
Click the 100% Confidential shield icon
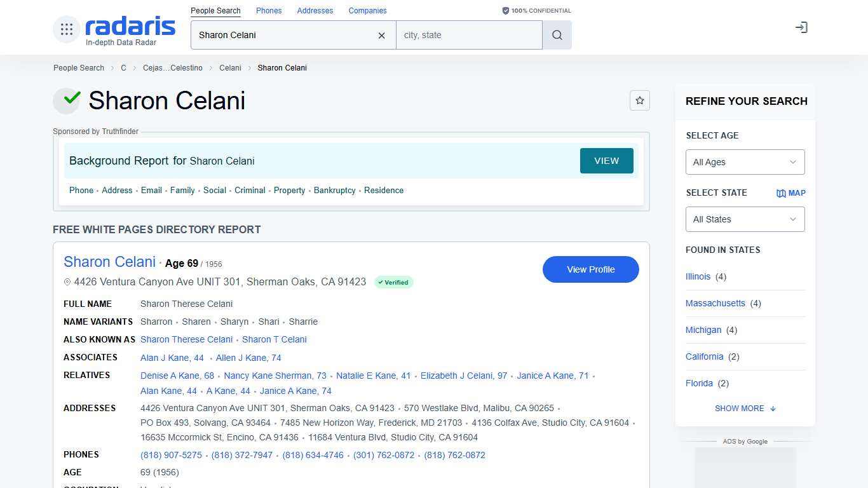[506, 10]
